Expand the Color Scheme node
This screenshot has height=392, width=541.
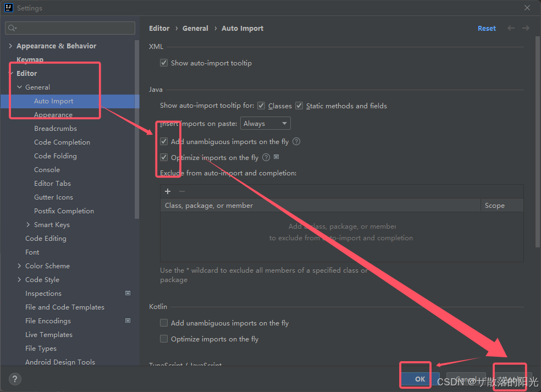coord(19,266)
